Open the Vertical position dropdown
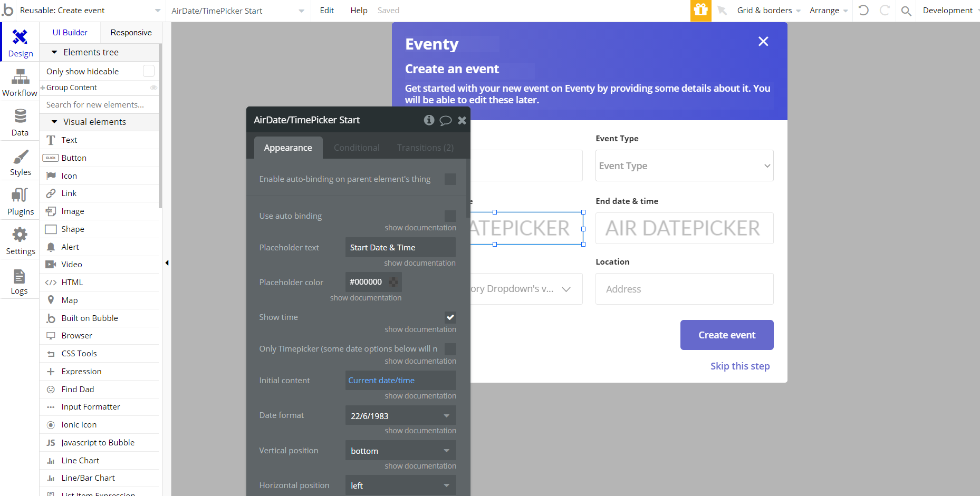 (x=400, y=451)
